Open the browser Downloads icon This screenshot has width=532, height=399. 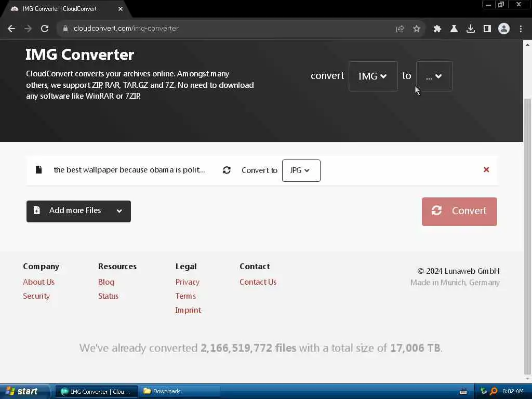[x=470, y=29]
